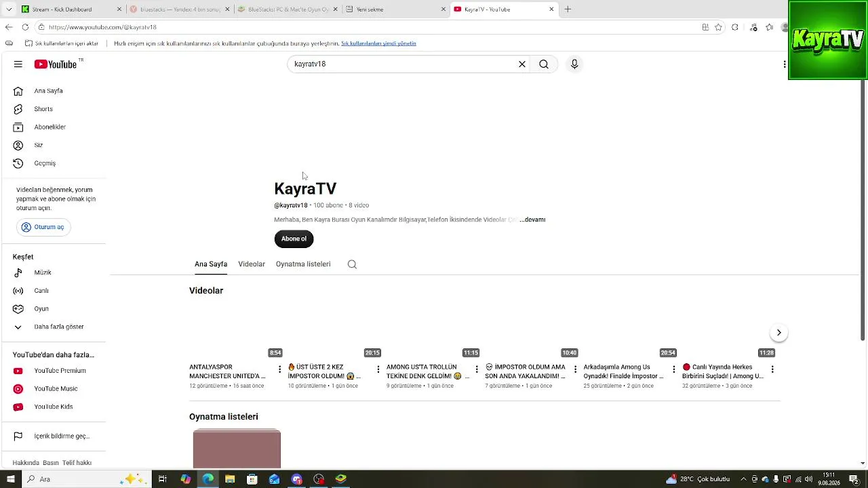
Task: Open File Explorer from the taskbar
Action: pyautogui.click(x=230, y=479)
